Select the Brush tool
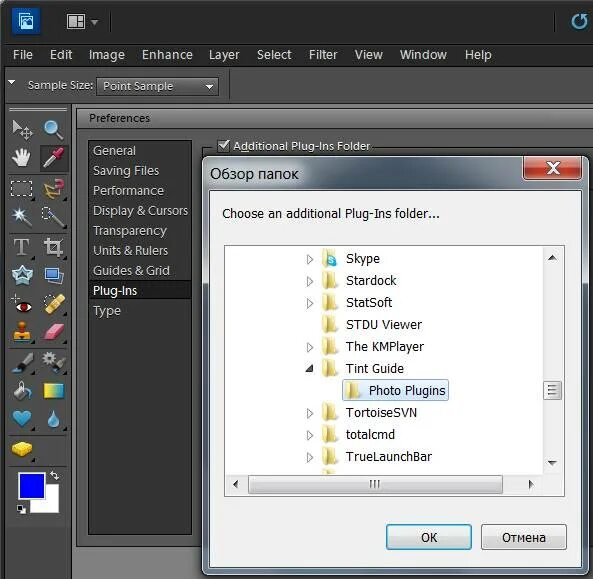The image size is (593, 579). [x=22, y=363]
